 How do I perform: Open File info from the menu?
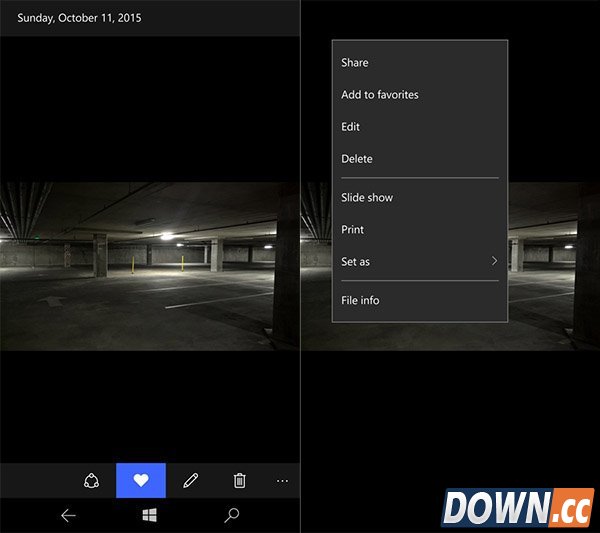click(x=360, y=301)
